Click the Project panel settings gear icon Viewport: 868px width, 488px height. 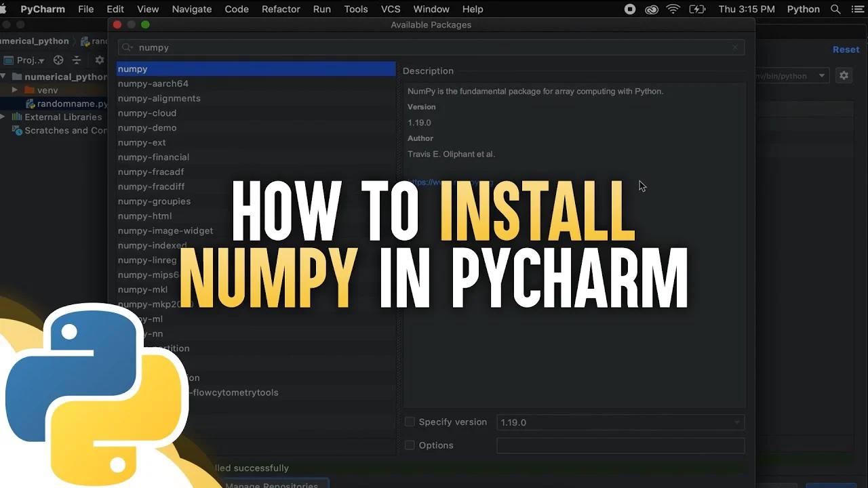[x=99, y=60]
